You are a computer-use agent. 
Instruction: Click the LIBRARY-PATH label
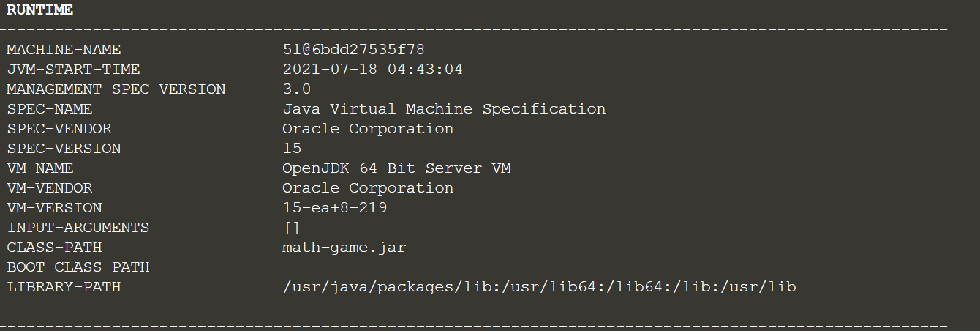point(64,287)
